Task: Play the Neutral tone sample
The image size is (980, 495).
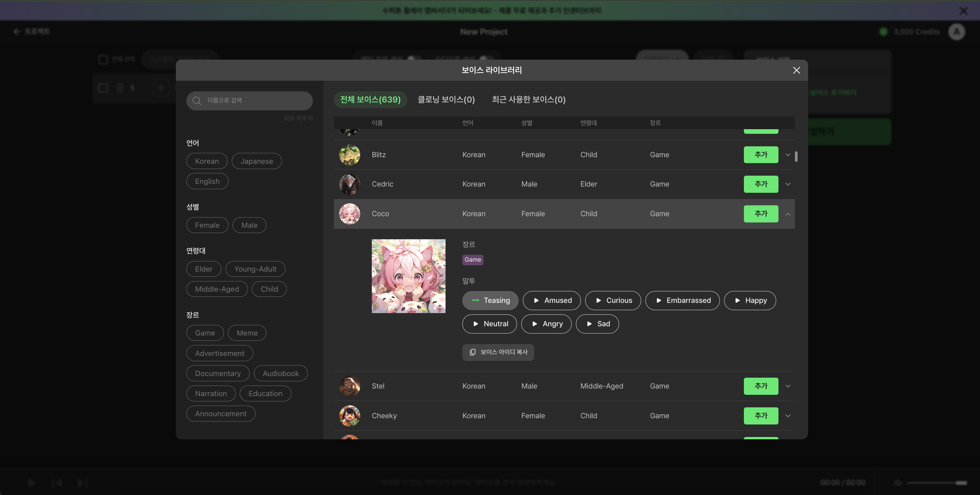Action: [490, 324]
